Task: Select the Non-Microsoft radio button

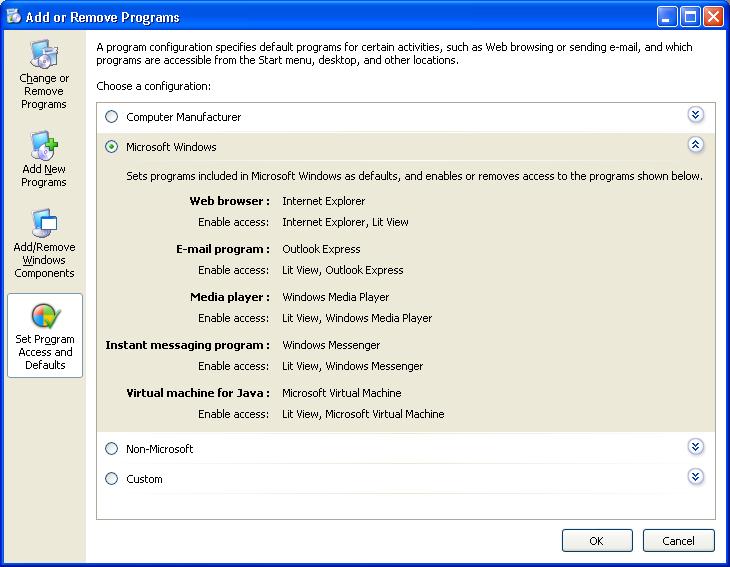Action: point(111,448)
